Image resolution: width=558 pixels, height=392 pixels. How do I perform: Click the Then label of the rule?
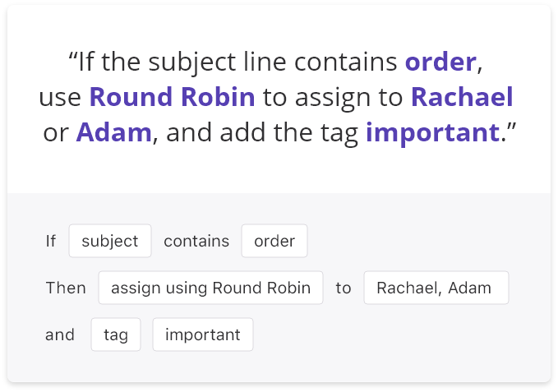tap(66, 288)
